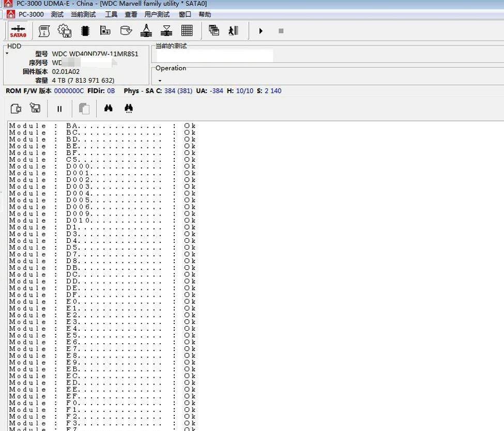Click SA cylinders value 384 (381)

[178, 91]
